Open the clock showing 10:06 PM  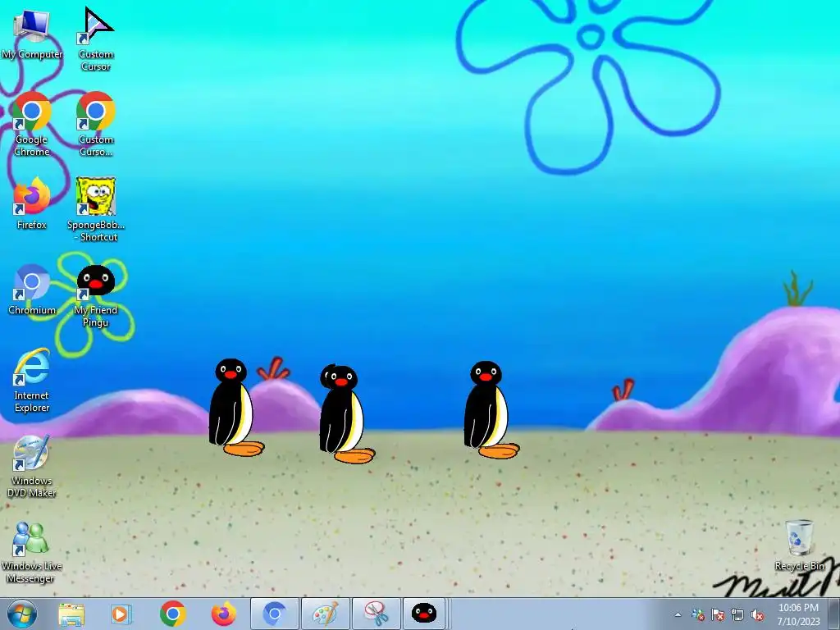click(x=798, y=614)
